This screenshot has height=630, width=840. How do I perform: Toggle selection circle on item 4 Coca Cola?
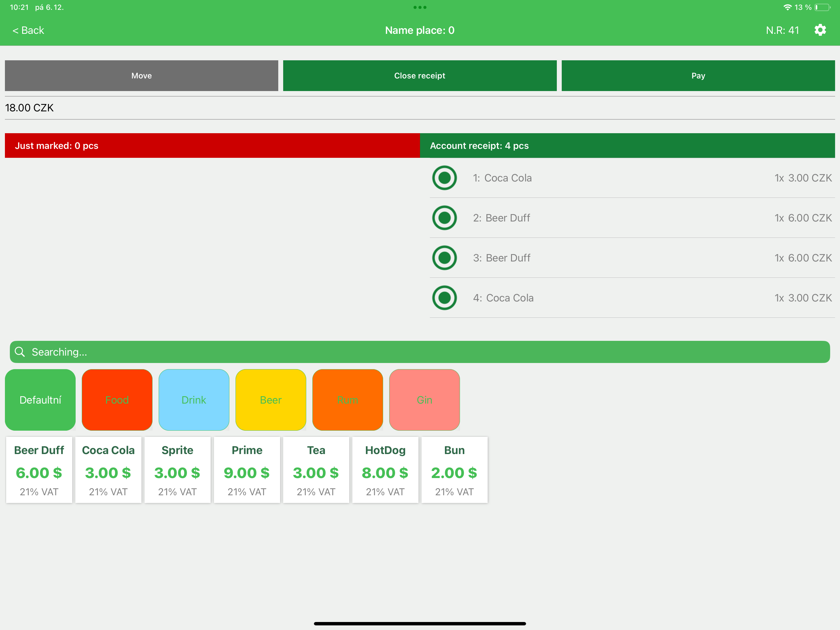[444, 298]
